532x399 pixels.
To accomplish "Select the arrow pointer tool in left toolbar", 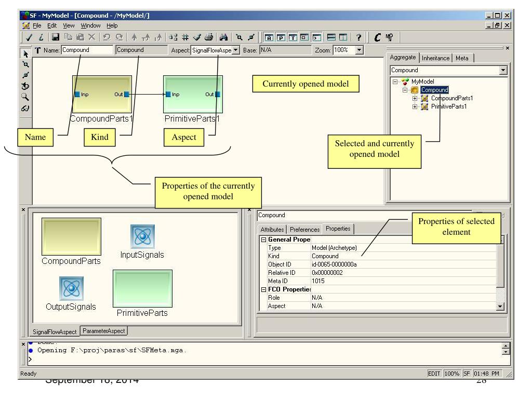I will (x=25, y=54).
